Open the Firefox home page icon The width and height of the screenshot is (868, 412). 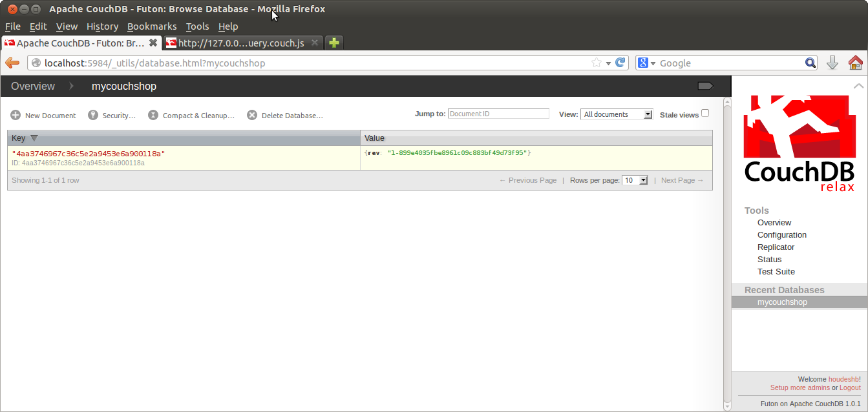(856, 63)
